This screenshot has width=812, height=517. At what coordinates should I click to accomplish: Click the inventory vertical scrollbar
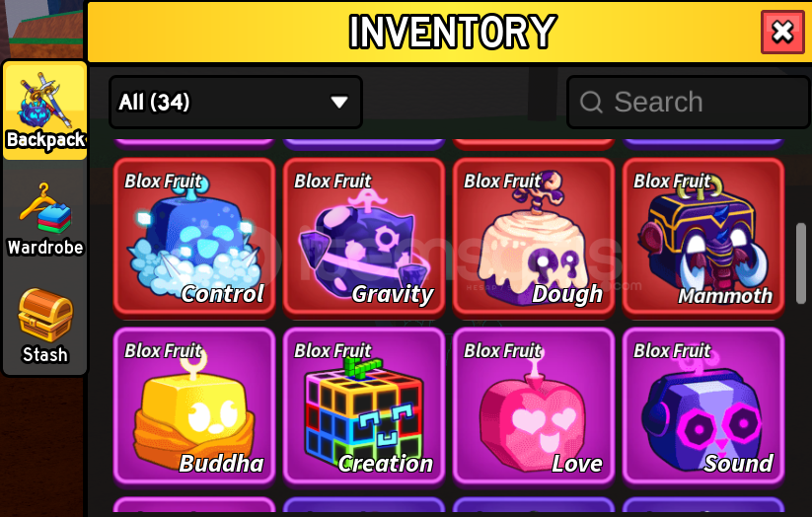[800, 263]
